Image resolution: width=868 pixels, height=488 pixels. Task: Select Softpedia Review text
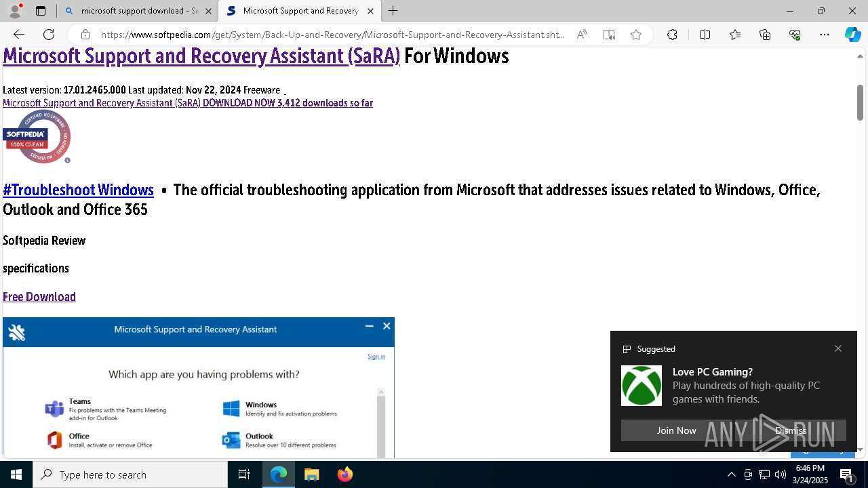(x=44, y=241)
